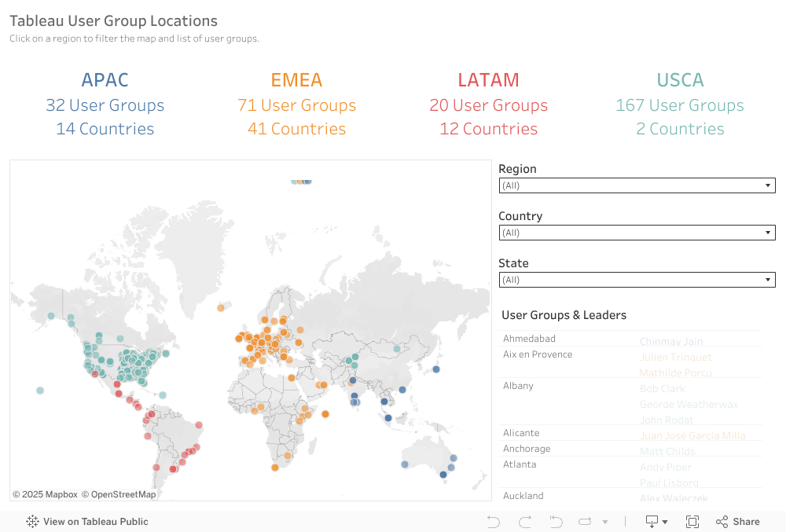Click the orange map dot on Iceland
This screenshot has height=532, width=786.
click(221, 307)
